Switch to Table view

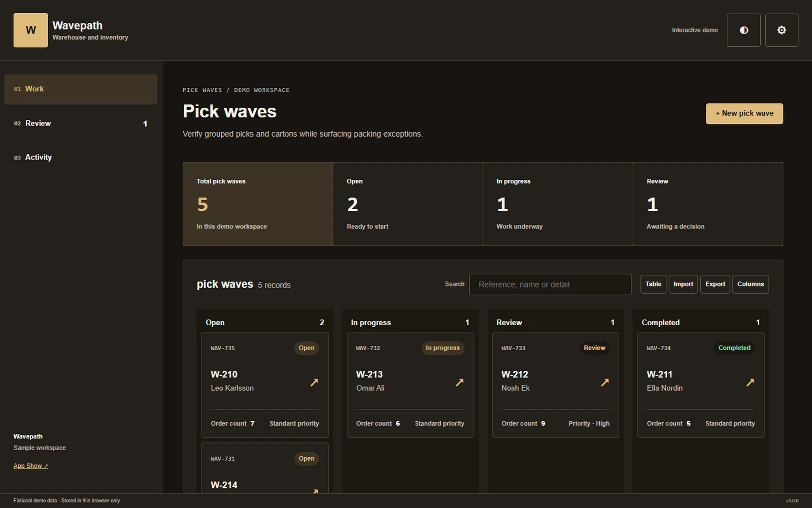click(653, 284)
